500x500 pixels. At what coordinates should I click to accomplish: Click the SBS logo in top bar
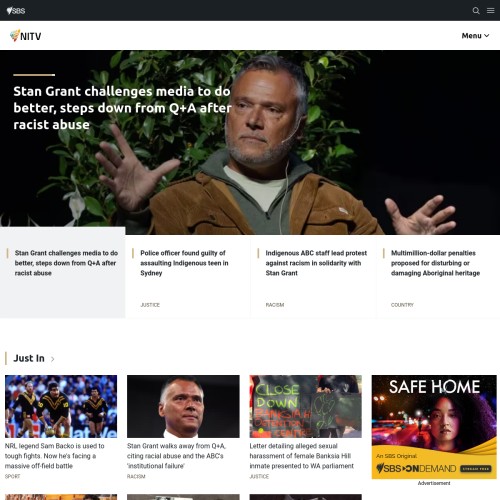16,11
